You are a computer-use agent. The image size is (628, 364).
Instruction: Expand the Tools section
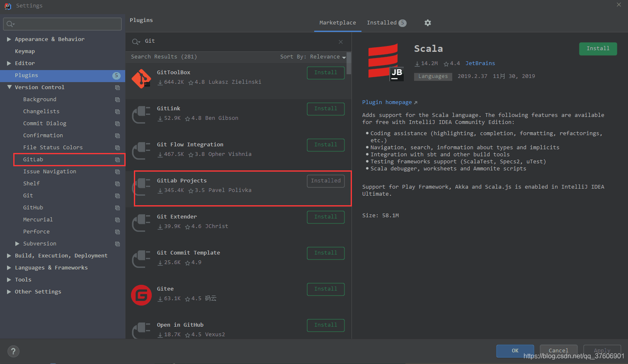9,280
